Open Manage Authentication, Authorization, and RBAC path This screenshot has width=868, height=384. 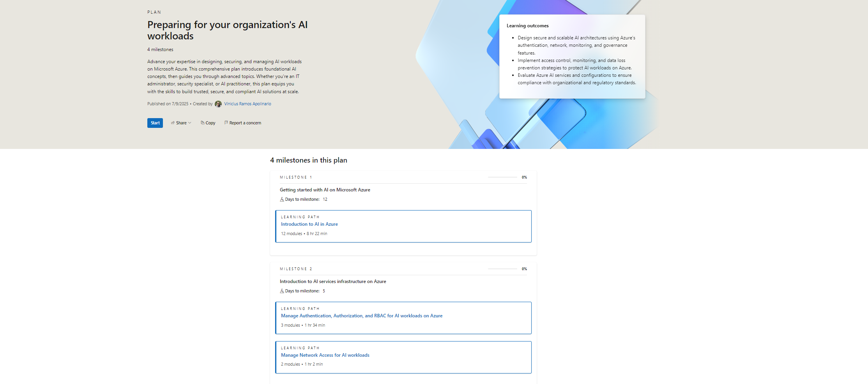pos(362,316)
